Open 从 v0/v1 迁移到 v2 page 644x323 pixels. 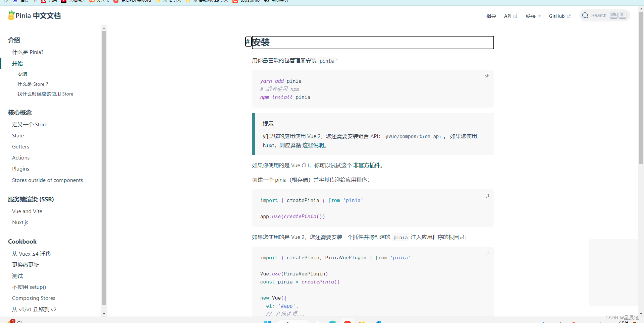[x=34, y=310]
